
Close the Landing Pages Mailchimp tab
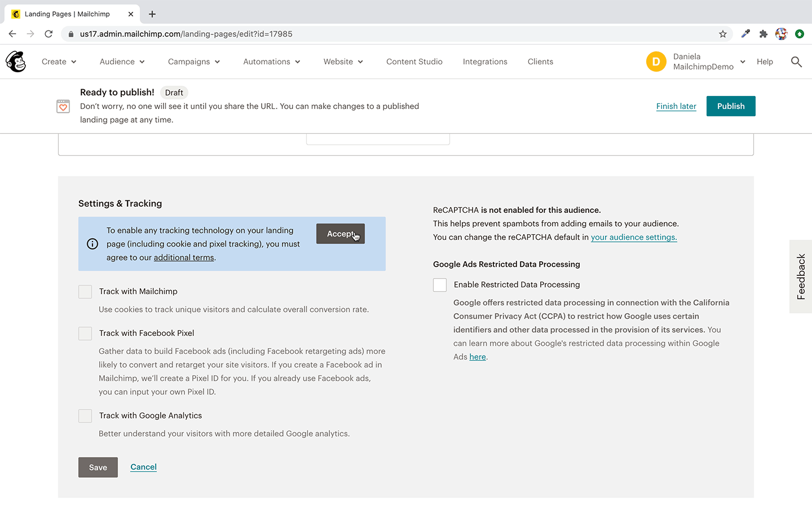[131, 14]
